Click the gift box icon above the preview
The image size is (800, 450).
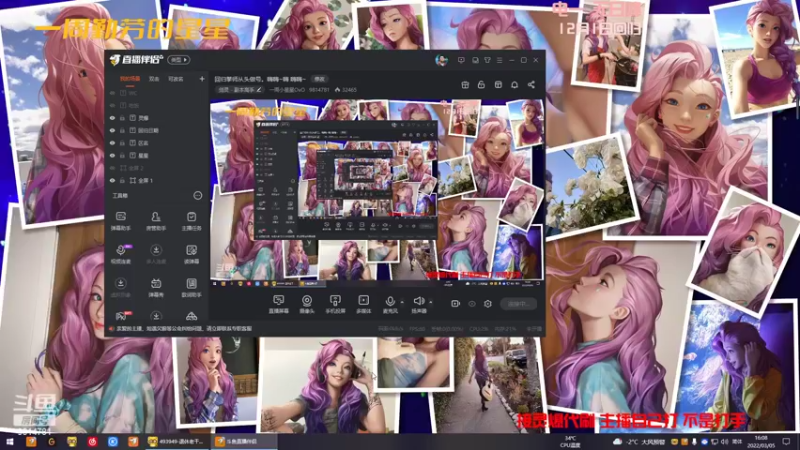pyautogui.click(x=465, y=85)
